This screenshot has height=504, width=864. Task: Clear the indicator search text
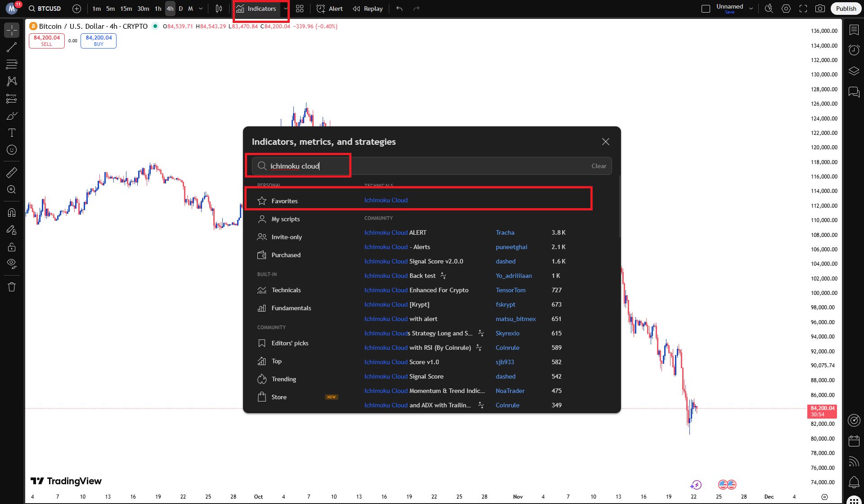(599, 166)
